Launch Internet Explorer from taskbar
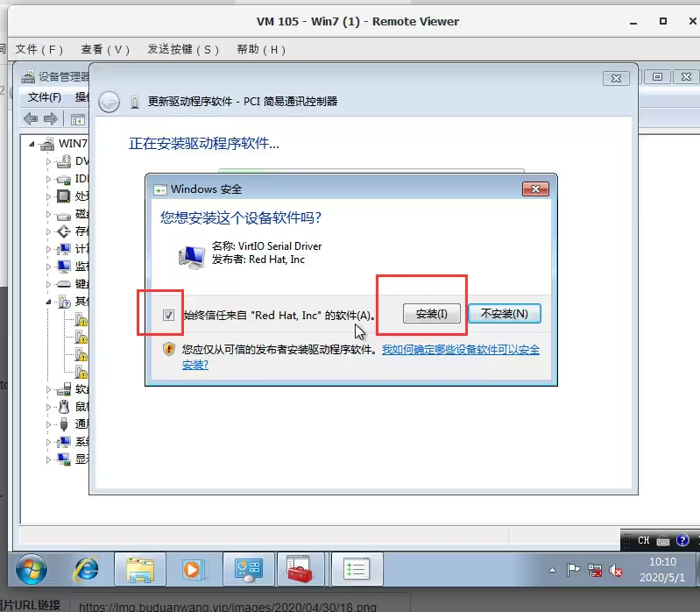This screenshot has height=612, width=700. click(x=86, y=569)
